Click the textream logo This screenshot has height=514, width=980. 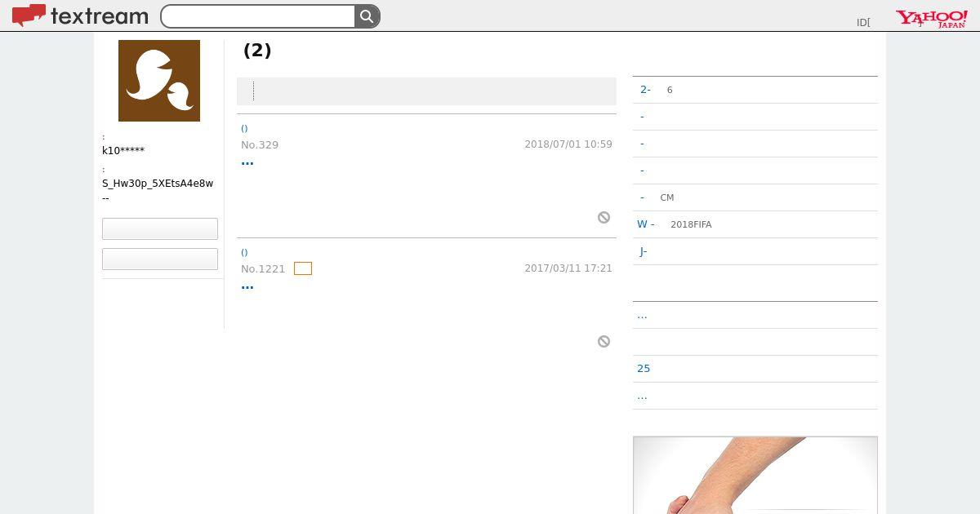click(80, 16)
